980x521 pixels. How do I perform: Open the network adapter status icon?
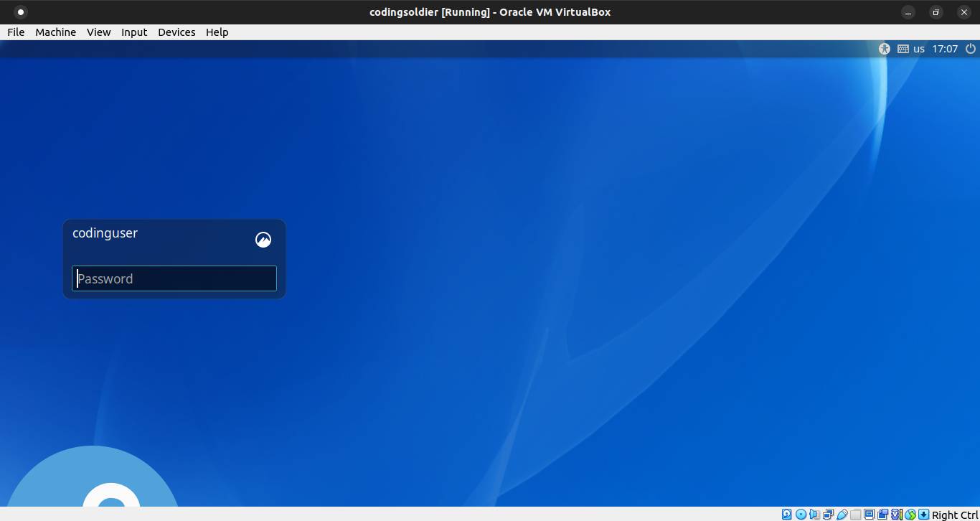829,514
